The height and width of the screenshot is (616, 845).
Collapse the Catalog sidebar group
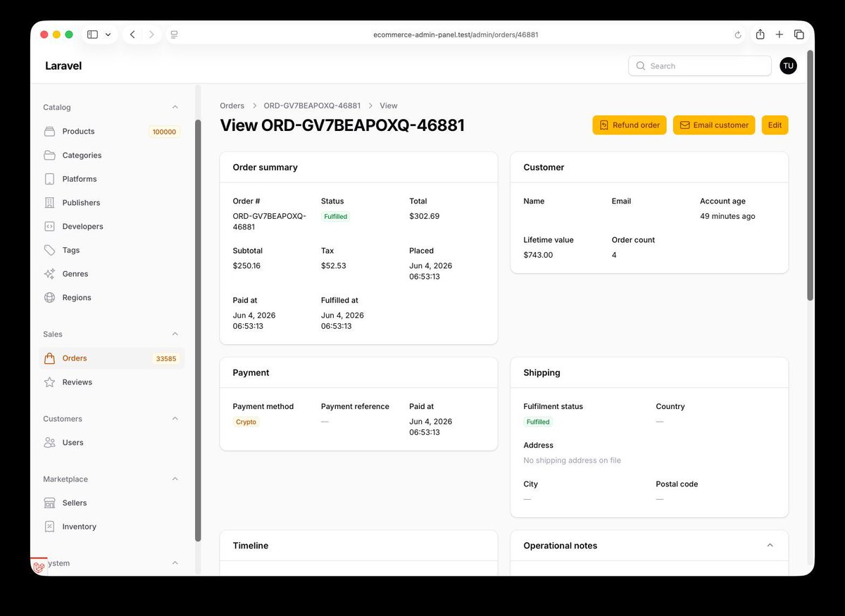175,108
